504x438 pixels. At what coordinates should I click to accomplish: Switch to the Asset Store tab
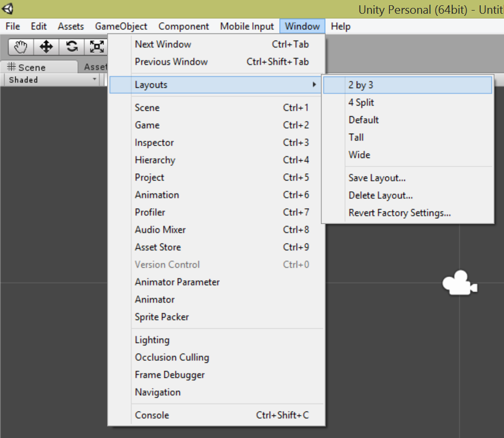94,67
